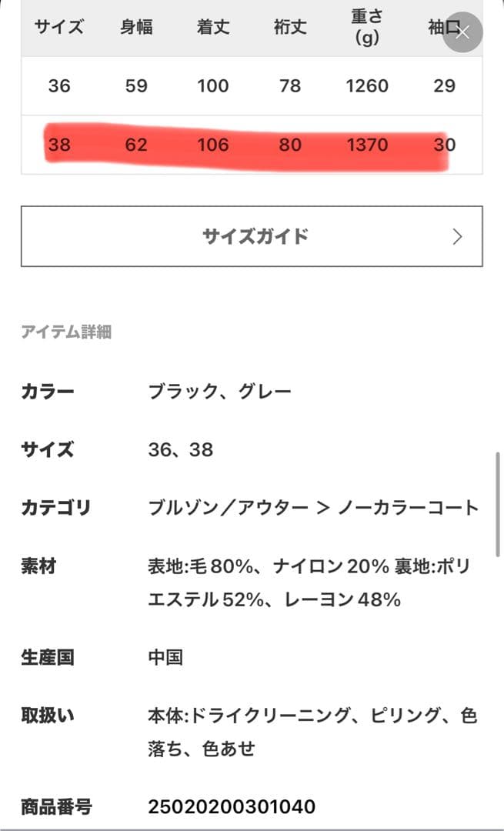Click the 素材 material description text
The height and width of the screenshot is (831, 504).
tap(308, 583)
